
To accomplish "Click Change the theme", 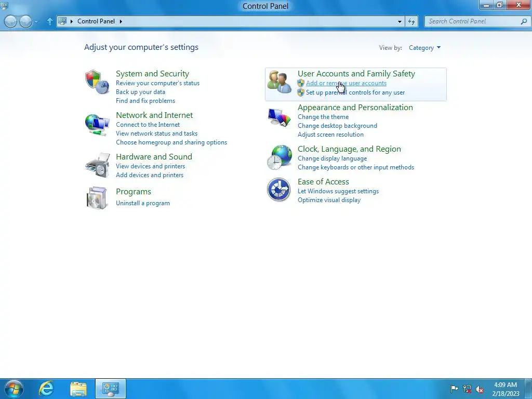I will tap(323, 117).
